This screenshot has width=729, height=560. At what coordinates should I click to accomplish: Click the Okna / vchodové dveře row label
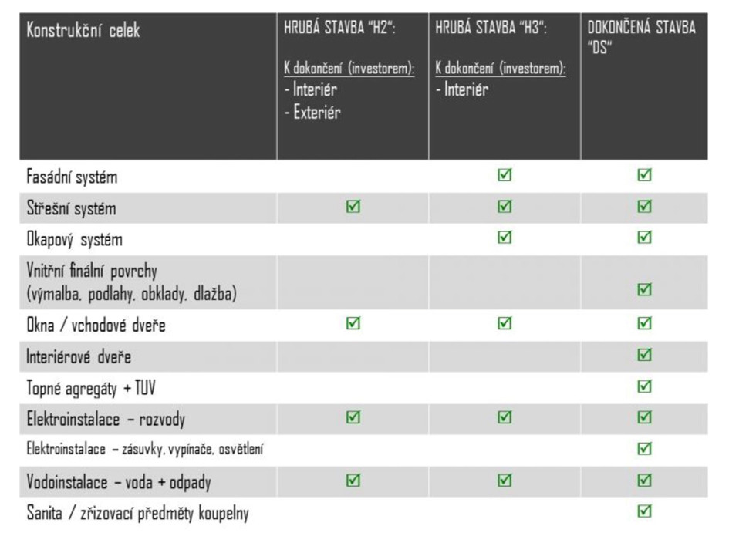[x=96, y=326]
